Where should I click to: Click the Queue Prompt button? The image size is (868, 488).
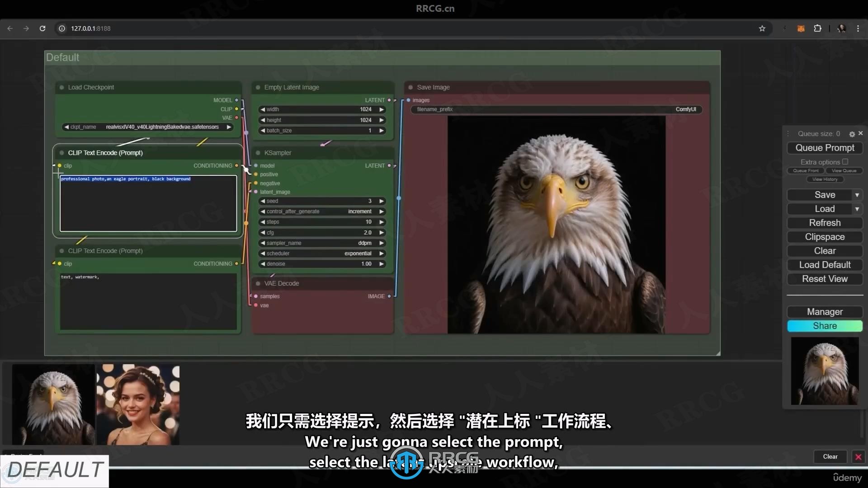825,148
